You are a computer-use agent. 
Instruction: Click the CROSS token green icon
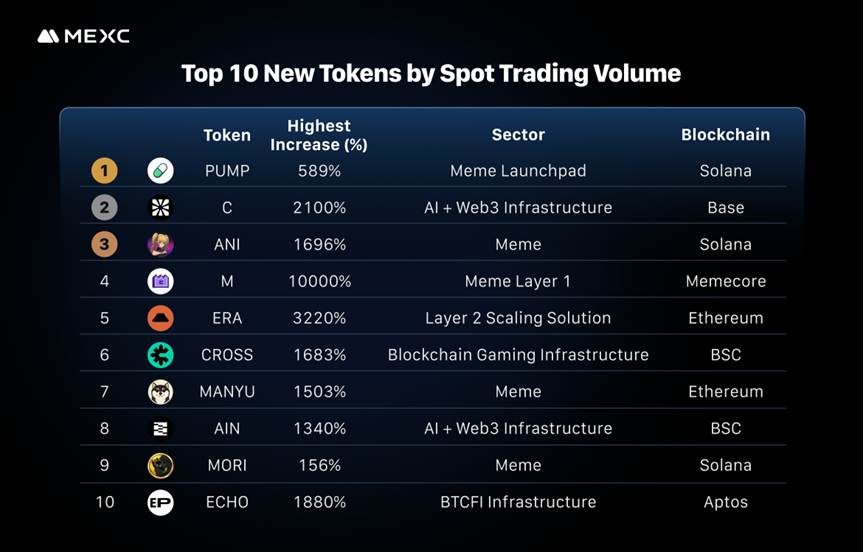(x=160, y=355)
